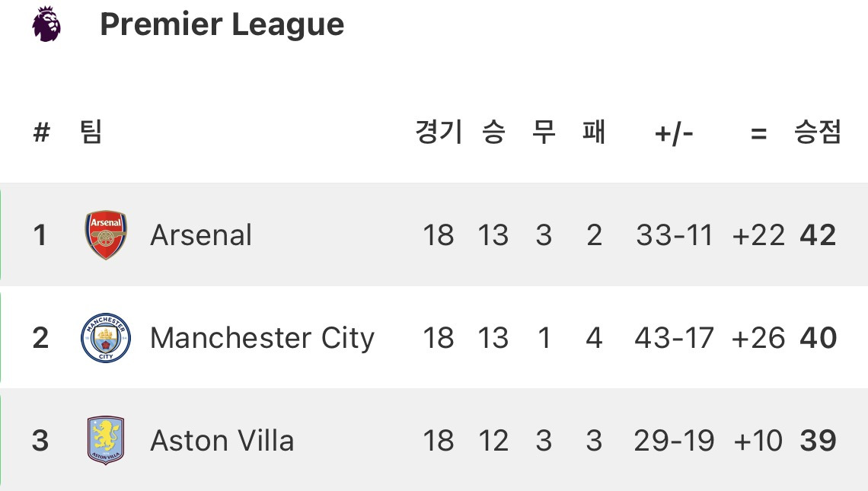This screenshot has width=868, height=491.
Task: Select Arsenal's 42 points value
Action: 818,235
